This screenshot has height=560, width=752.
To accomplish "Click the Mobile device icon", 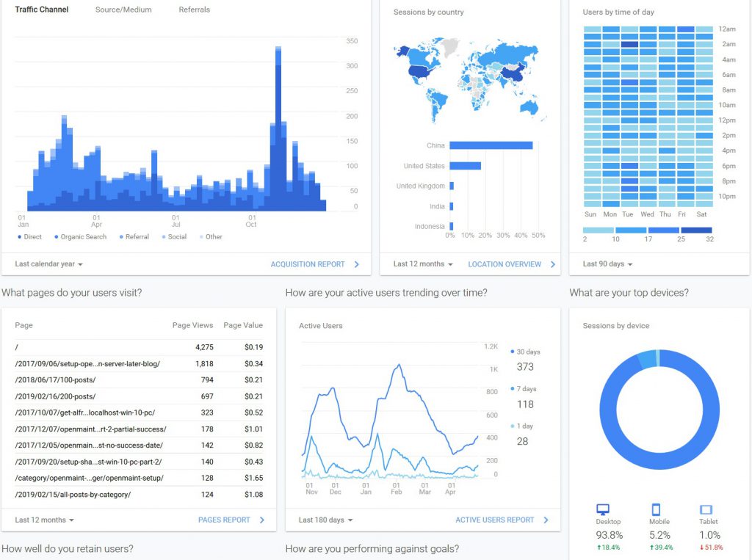I will tap(657, 509).
